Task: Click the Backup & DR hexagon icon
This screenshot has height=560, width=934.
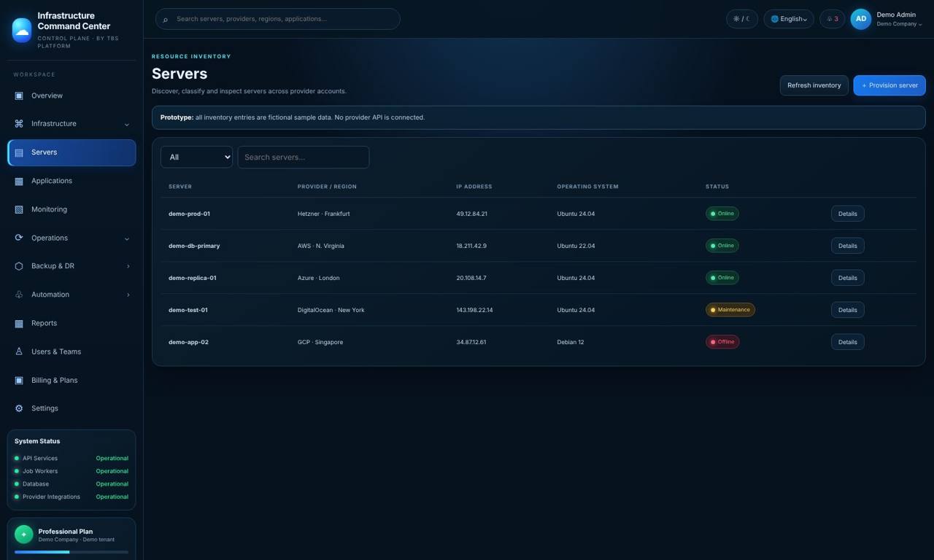Action: tap(19, 266)
